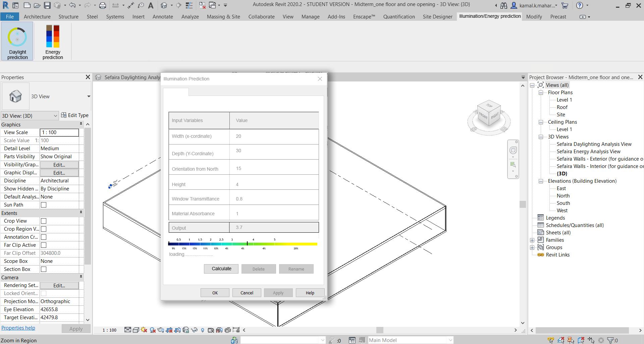The image size is (644, 344).
Task: Toggle the Crop View checkbox
Action: tap(44, 221)
